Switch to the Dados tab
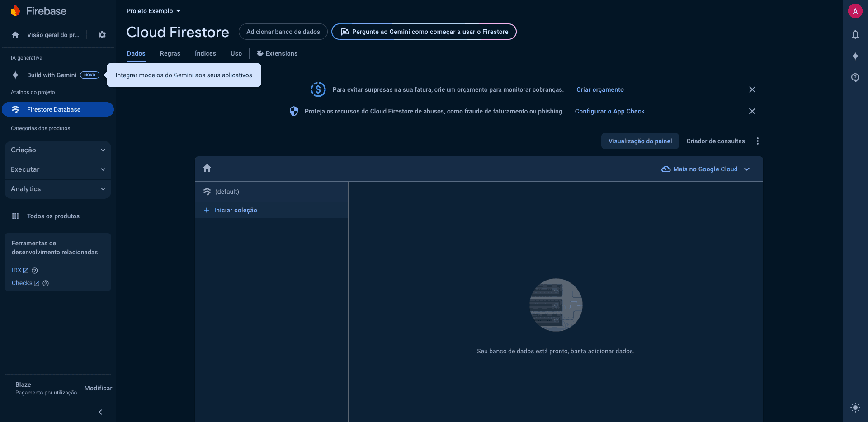868x422 pixels. tap(136, 53)
